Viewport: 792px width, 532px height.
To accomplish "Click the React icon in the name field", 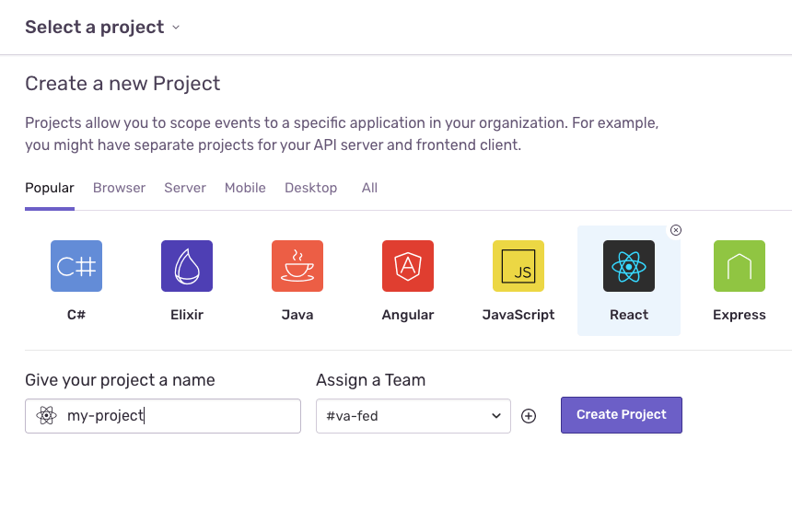I will [46, 416].
